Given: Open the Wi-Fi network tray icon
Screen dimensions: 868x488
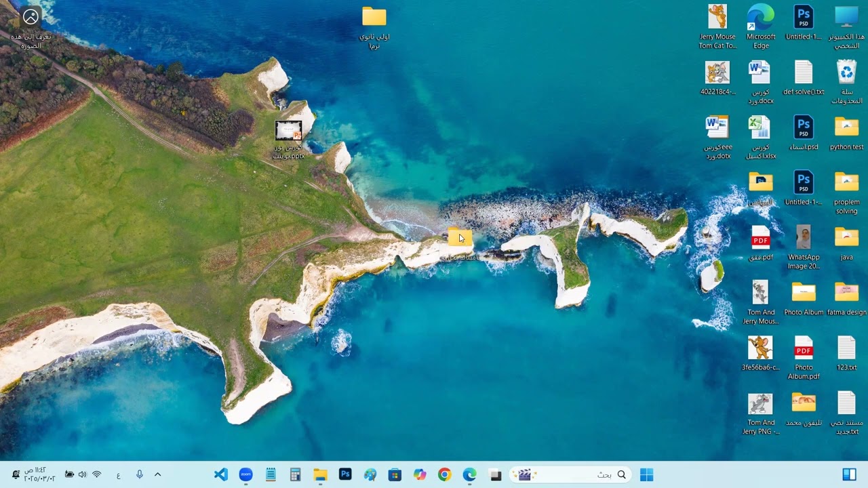Looking at the screenshot, I should (x=96, y=475).
